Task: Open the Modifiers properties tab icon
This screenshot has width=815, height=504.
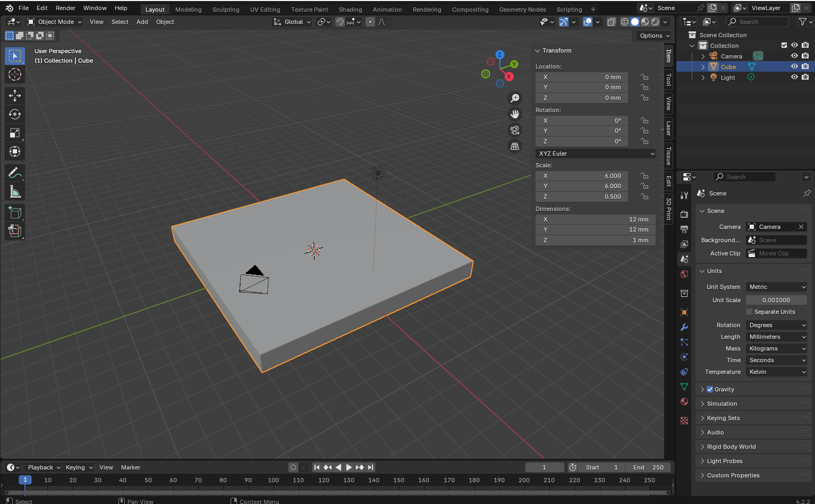Action: 684,327
